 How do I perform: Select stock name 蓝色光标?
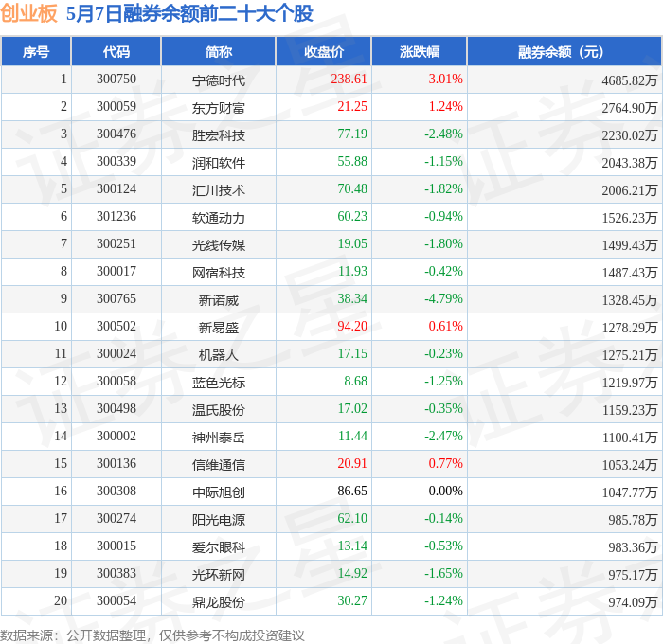pyautogui.click(x=219, y=383)
